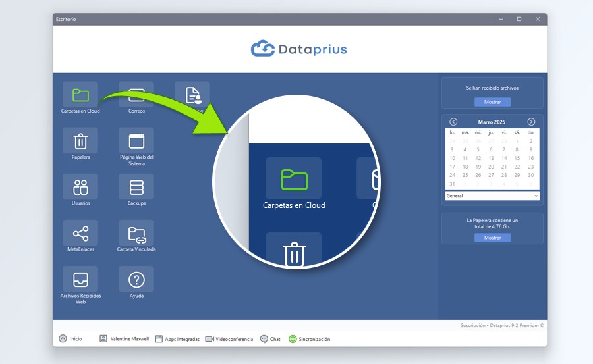Expand the General calendar dropdown
Screen dimensions: 593x364
tap(492, 195)
